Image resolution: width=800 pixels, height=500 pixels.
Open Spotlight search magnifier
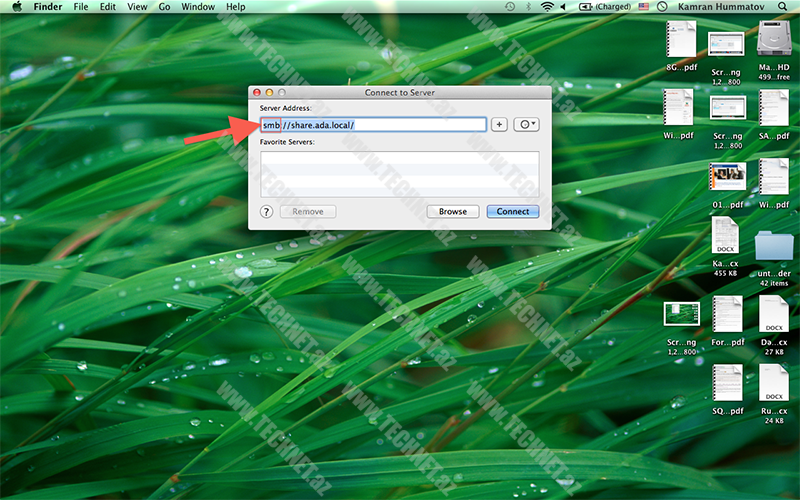tap(782, 7)
